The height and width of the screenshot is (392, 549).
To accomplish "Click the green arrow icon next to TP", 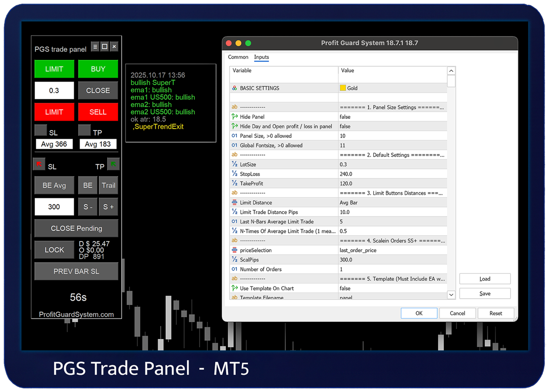I will (113, 164).
